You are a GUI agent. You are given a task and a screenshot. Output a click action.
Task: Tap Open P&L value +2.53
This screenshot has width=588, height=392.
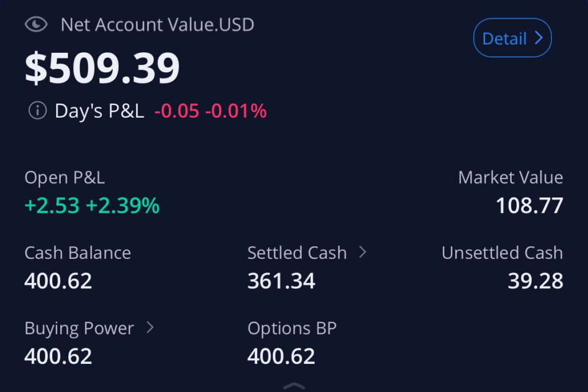pos(52,205)
